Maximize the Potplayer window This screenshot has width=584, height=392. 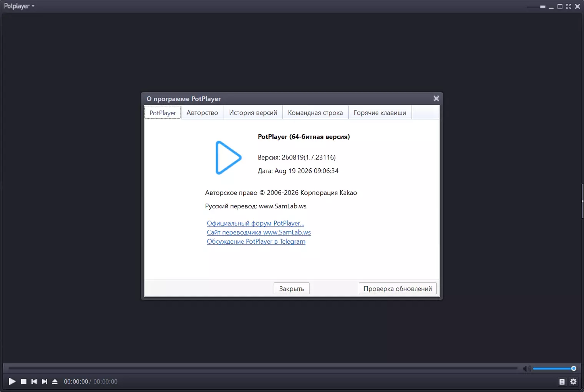560,7
